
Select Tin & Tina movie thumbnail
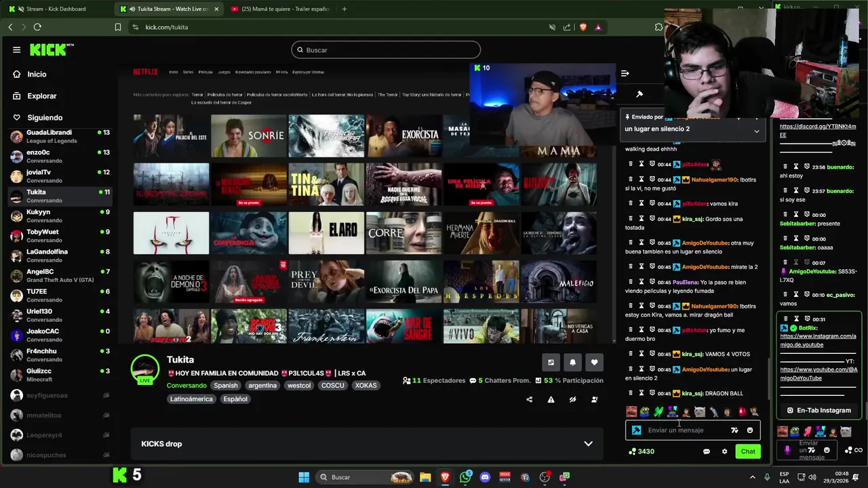click(x=326, y=184)
